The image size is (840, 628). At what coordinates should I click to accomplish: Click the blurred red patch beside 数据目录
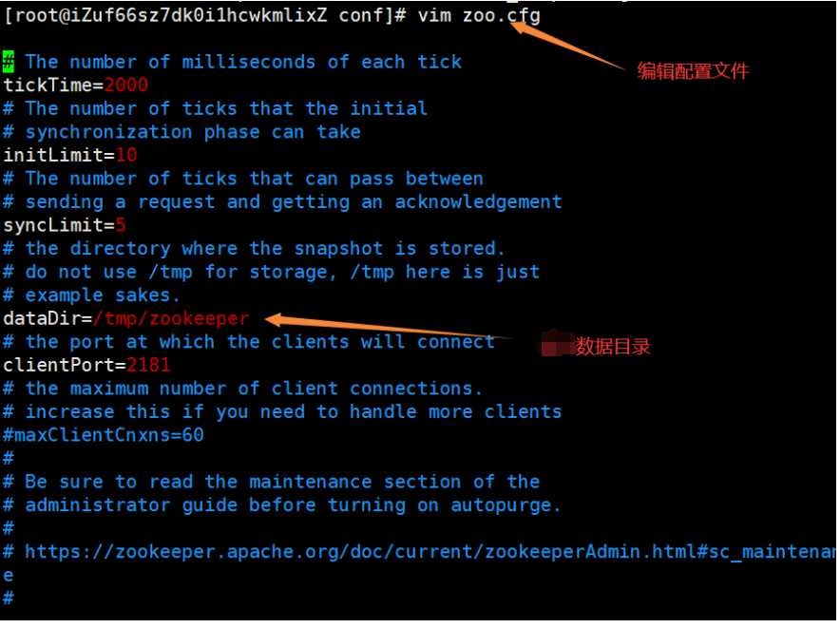click(556, 344)
